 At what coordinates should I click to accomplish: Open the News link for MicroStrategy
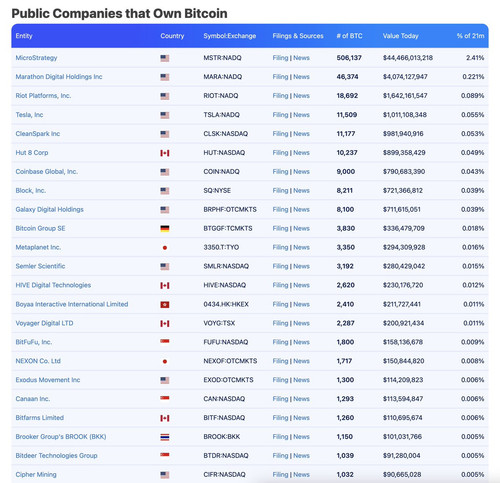301,58
